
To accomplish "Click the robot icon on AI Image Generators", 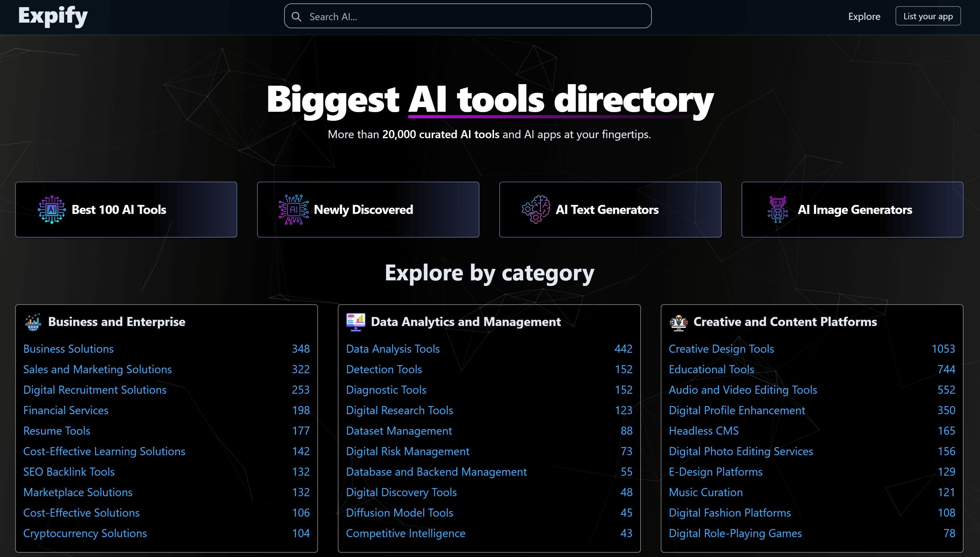I will (x=778, y=209).
